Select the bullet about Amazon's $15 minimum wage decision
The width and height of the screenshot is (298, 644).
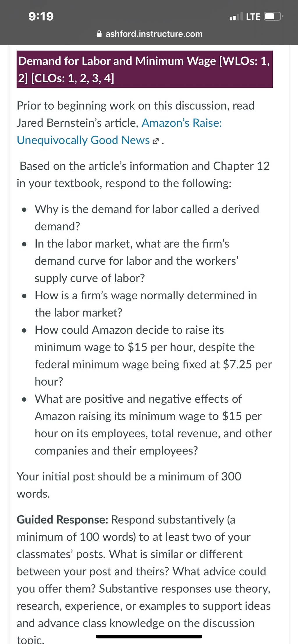click(x=153, y=355)
